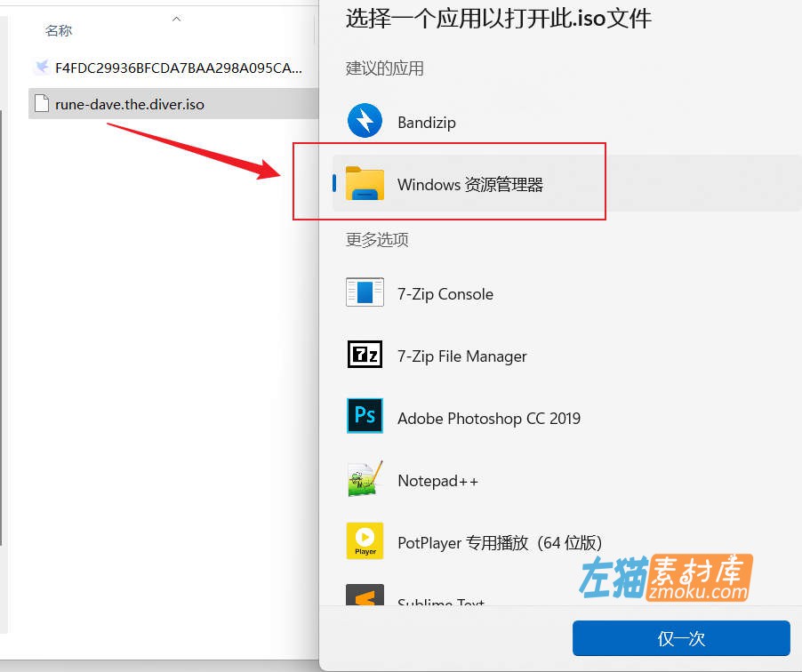
Task: Choose the 7-Zip Console icon
Action: [364, 292]
